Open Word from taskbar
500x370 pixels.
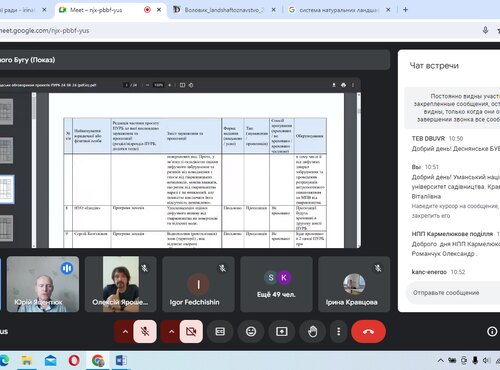click(121, 360)
